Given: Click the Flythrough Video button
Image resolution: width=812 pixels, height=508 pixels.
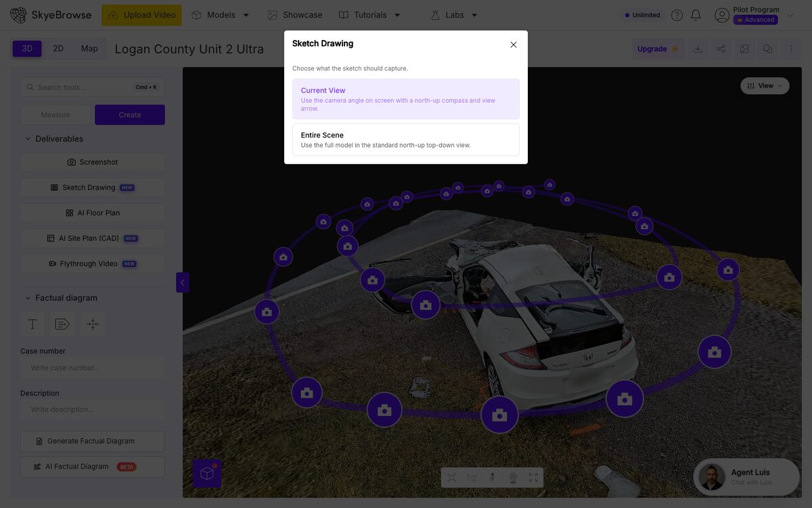Looking at the screenshot, I should coord(93,263).
